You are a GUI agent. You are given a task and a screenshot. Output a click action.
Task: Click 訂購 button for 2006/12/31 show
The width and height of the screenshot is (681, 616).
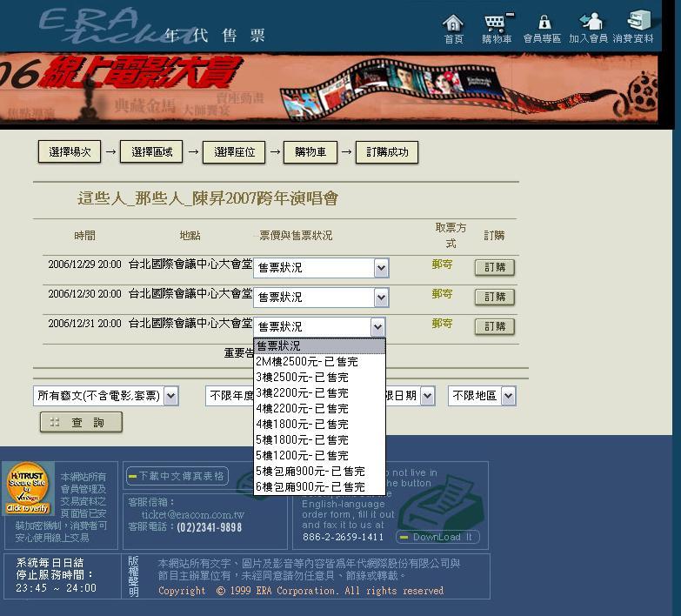click(x=495, y=326)
